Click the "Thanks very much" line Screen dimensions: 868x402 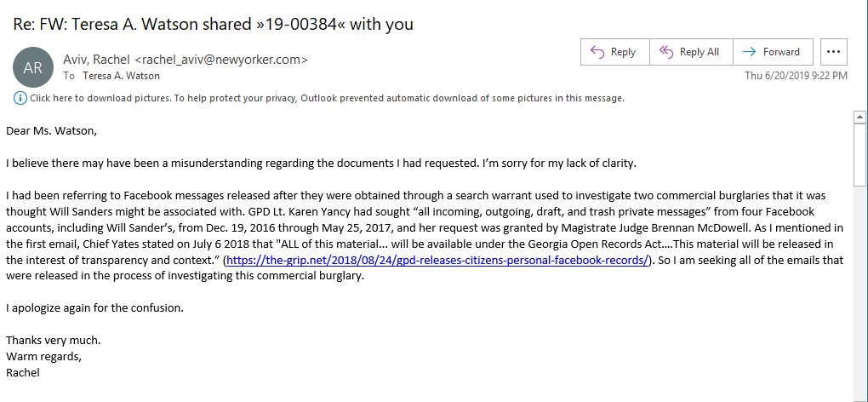53,340
